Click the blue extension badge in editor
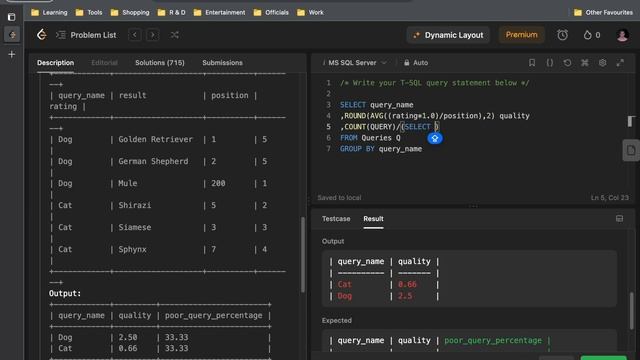 pyautogui.click(x=435, y=138)
